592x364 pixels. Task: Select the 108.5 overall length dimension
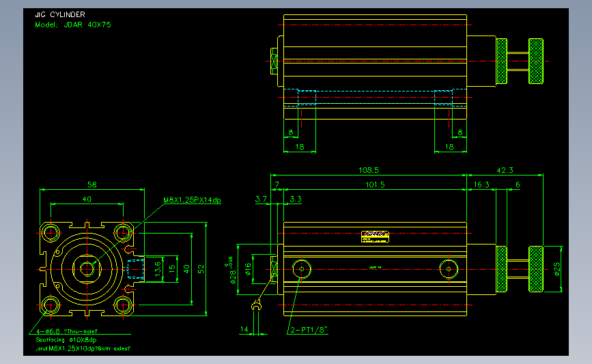pos(369,170)
